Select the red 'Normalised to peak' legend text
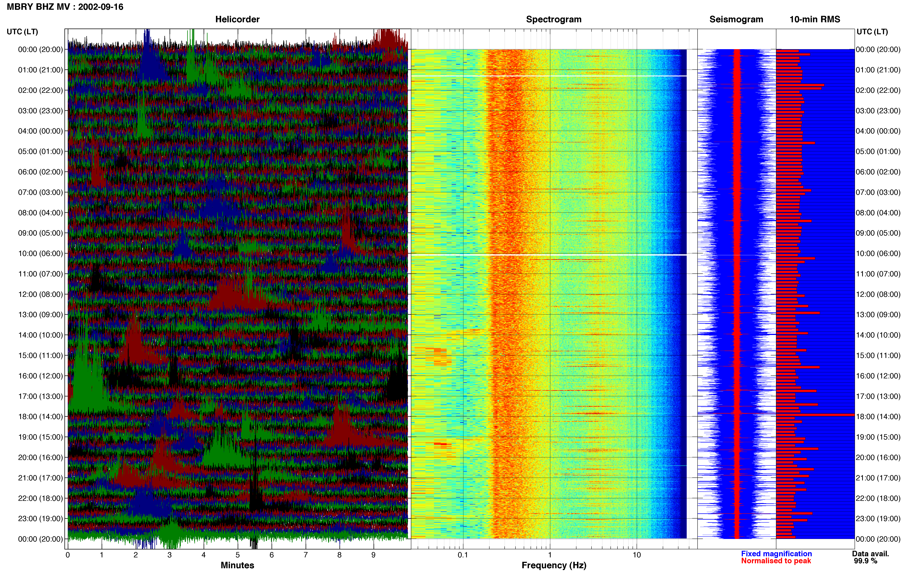Image resolution: width=924 pixels, height=578 pixels. [x=776, y=561]
